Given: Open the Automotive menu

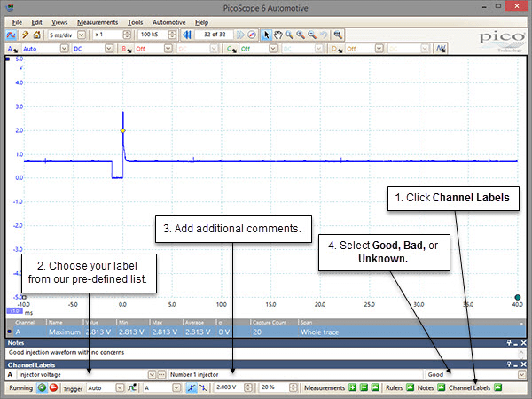Looking at the screenshot, I should click(x=169, y=22).
